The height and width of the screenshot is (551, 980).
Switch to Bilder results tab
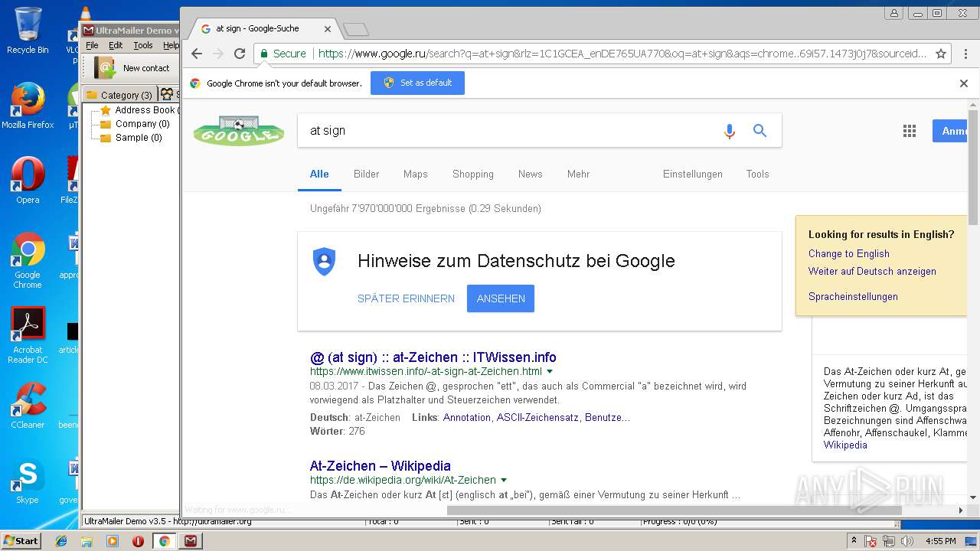pyautogui.click(x=367, y=174)
